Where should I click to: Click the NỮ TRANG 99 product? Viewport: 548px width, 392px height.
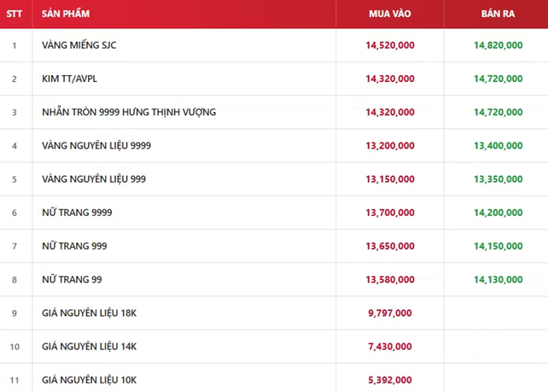72,279
